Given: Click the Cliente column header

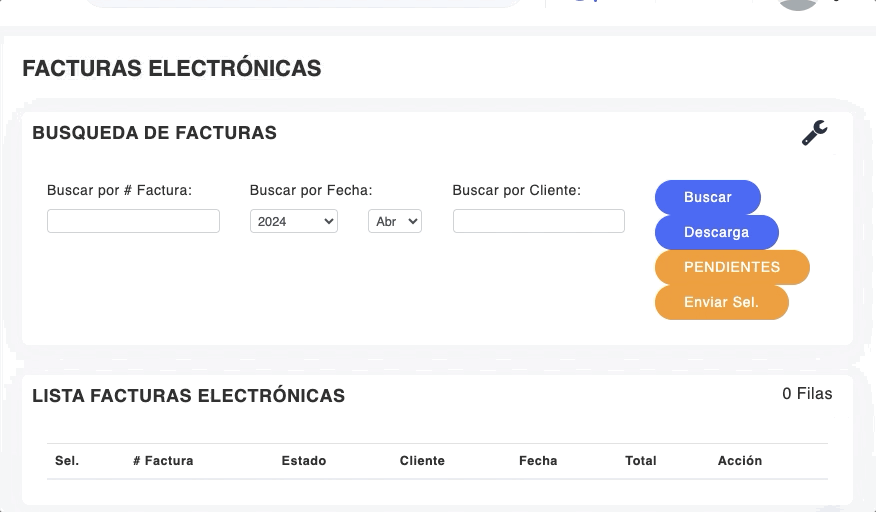Looking at the screenshot, I should [422, 461].
